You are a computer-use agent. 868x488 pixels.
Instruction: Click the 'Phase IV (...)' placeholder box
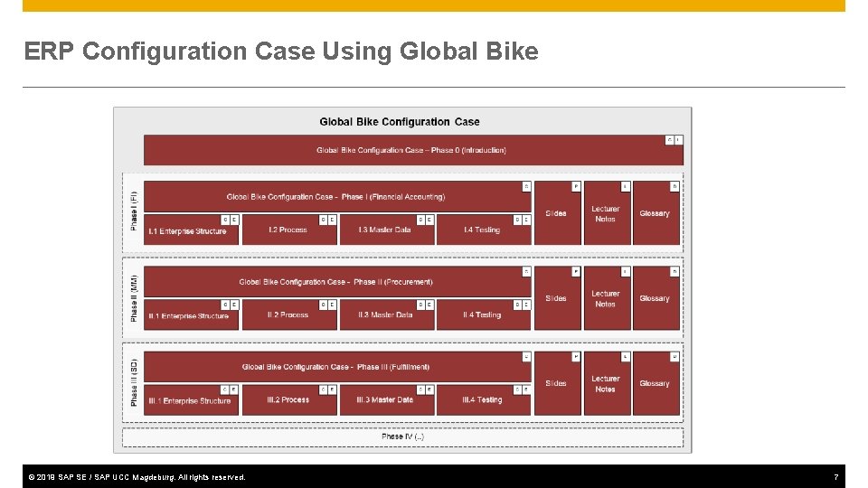403,437
